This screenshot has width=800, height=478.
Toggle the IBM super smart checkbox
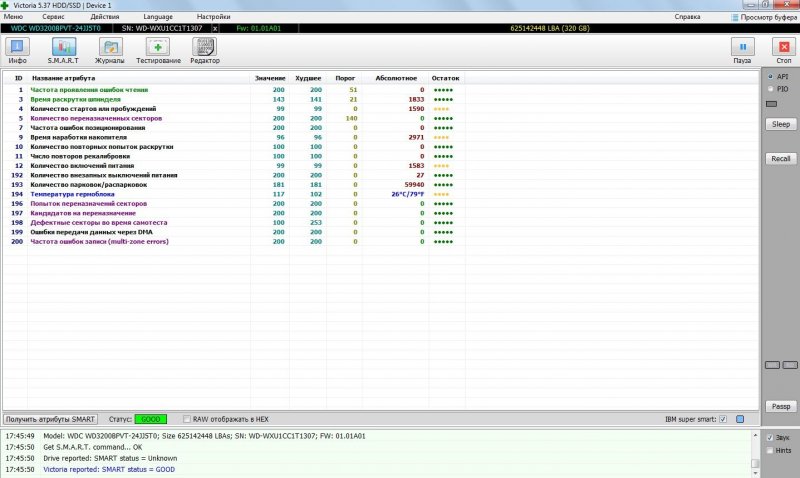[x=738, y=418]
